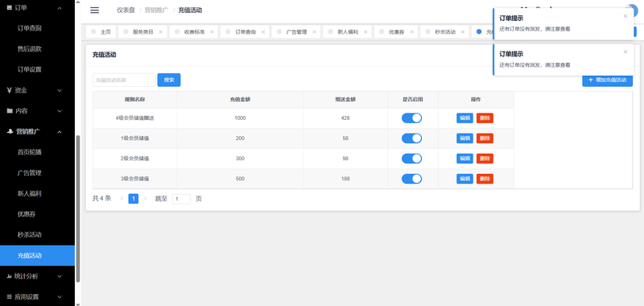Edit the 3级会员储值 rule
This screenshot has width=644, height=306.
click(464, 179)
